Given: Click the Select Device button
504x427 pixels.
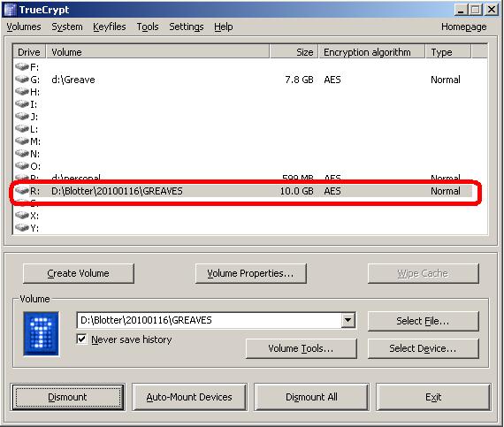Looking at the screenshot, I should click(x=423, y=348).
